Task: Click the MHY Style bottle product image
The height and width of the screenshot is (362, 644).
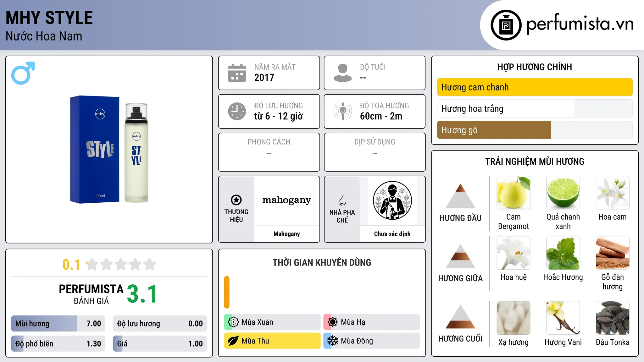Action: click(x=109, y=149)
